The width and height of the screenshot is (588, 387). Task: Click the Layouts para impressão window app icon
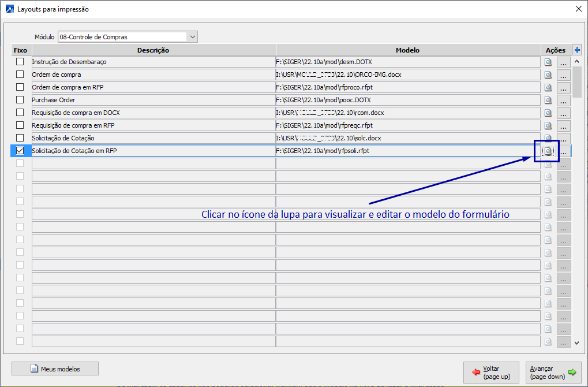(10, 9)
